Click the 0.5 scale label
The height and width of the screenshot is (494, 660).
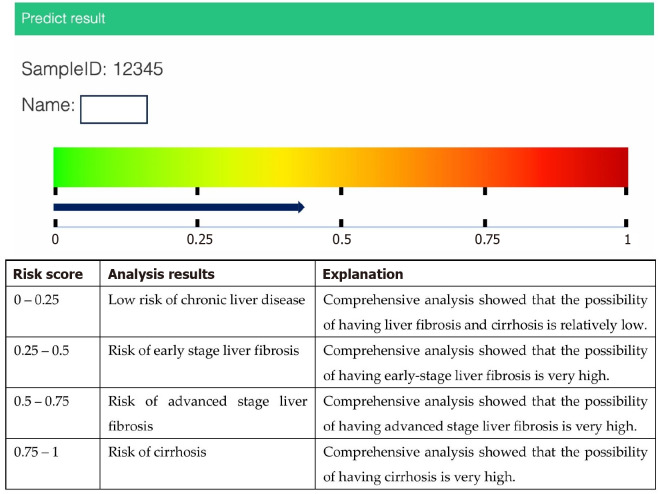click(342, 240)
